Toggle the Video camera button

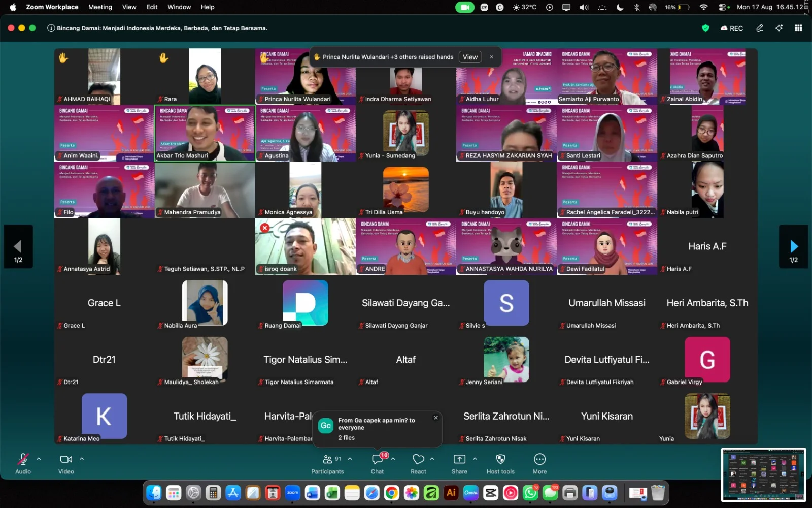point(66,459)
